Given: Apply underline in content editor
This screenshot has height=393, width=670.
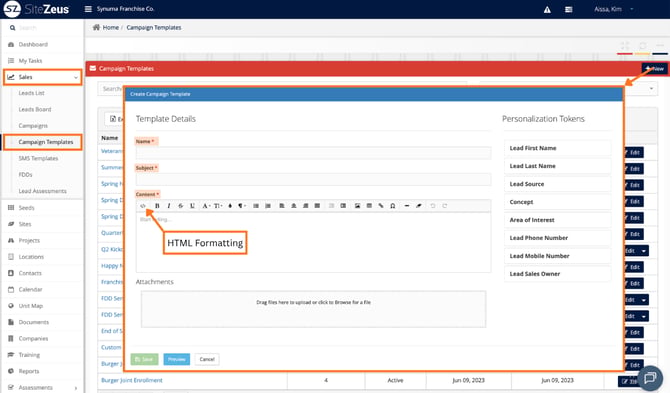Looking at the screenshot, I should click(x=192, y=206).
